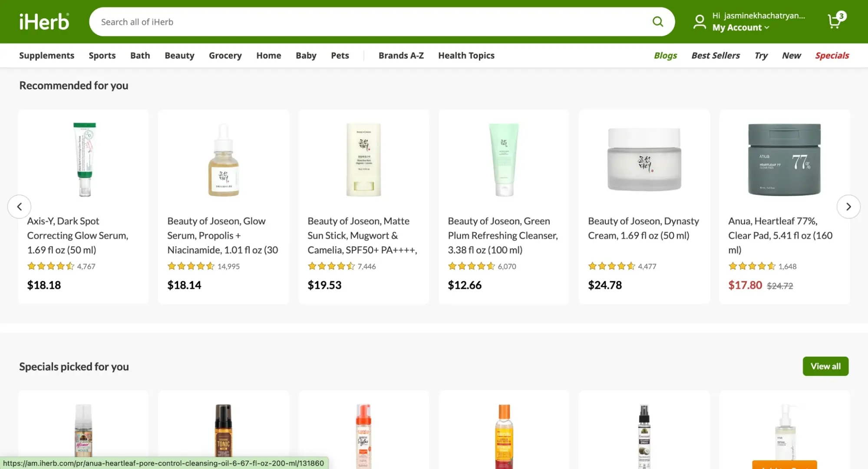Click the 7,446 reviews rating
The height and width of the screenshot is (469, 868).
tap(342, 266)
